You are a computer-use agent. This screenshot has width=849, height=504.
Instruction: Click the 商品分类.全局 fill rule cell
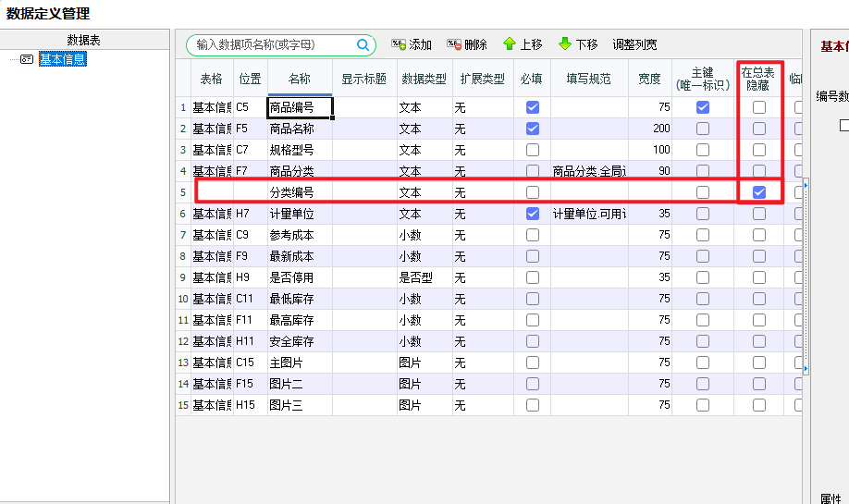(589, 170)
